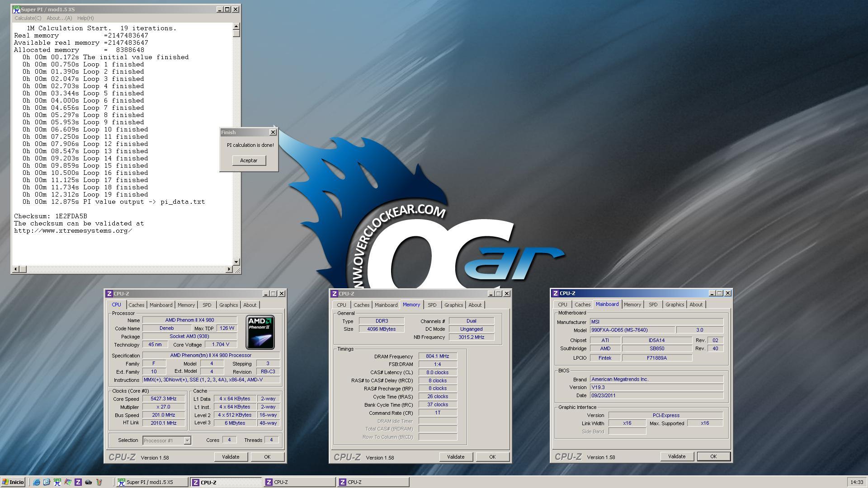Click the second quick launch icon beside Internet Explorer
The height and width of the screenshot is (488, 868).
(47, 482)
